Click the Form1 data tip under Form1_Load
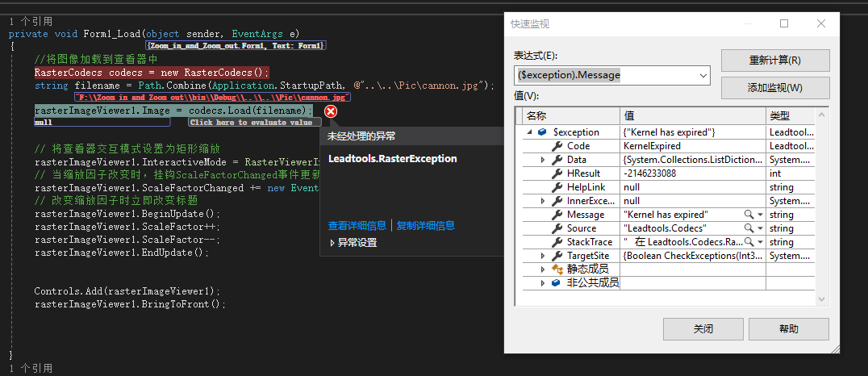The image size is (868, 376). pos(236,45)
